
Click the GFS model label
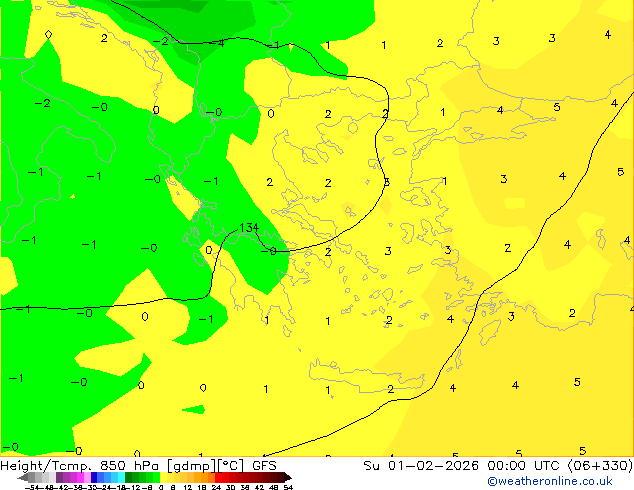[x=264, y=466]
